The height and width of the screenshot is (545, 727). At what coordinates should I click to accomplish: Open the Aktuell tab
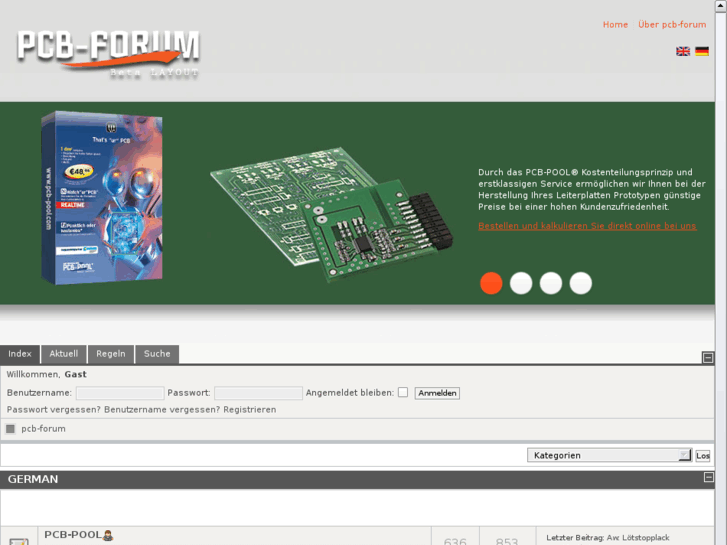[x=64, y=354]
